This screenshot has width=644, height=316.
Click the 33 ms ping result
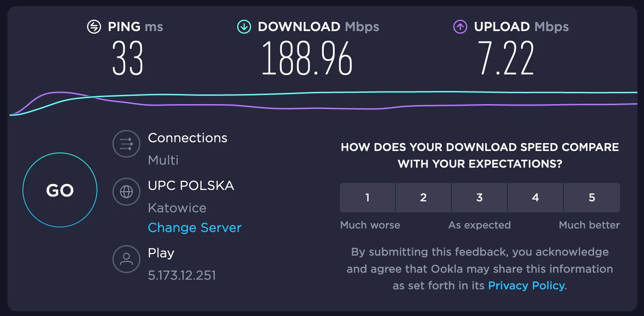[128, 59]
